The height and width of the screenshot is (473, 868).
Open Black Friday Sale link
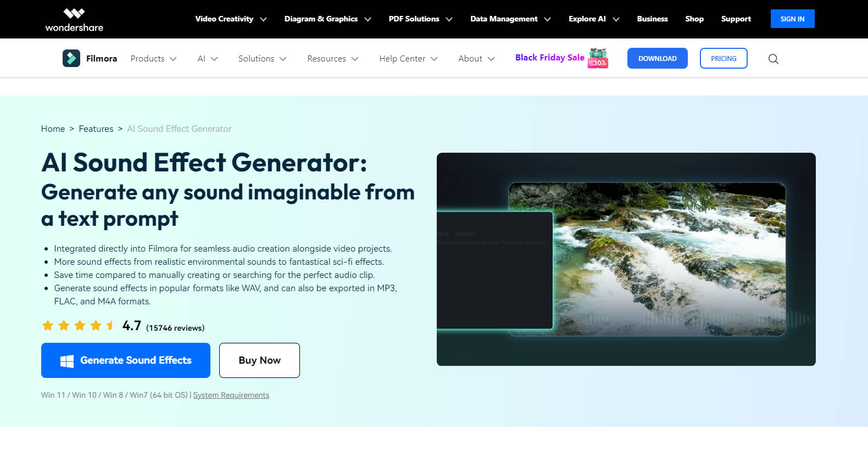point(549,58)
